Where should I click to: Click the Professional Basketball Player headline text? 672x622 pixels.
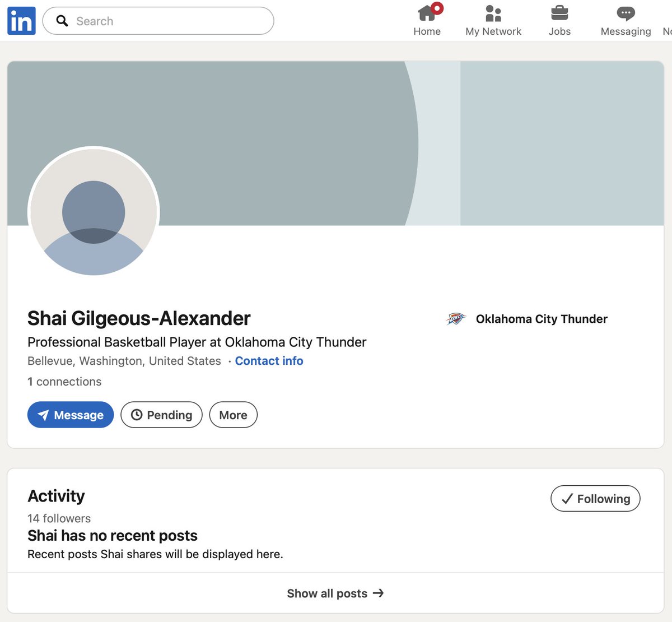pos(197,342)
